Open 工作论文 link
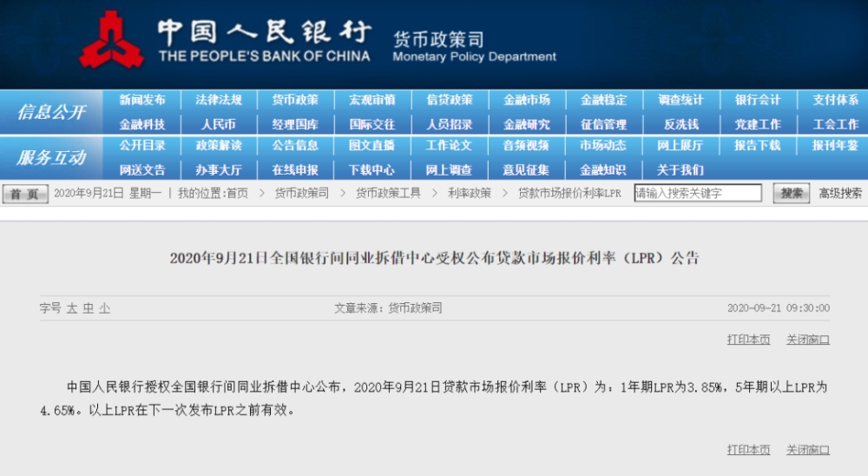The width and height of the screenshot is (868, 476). (x=449, y=145)
